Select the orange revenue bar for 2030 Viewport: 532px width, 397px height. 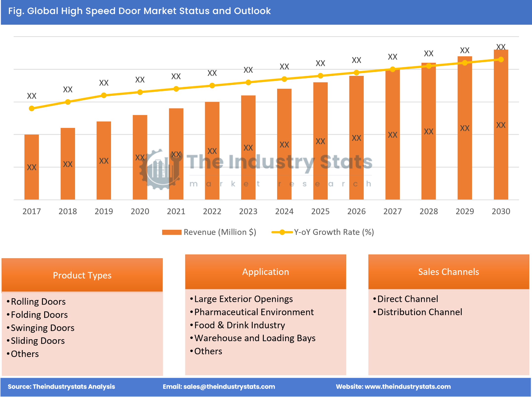pos(501,125)
